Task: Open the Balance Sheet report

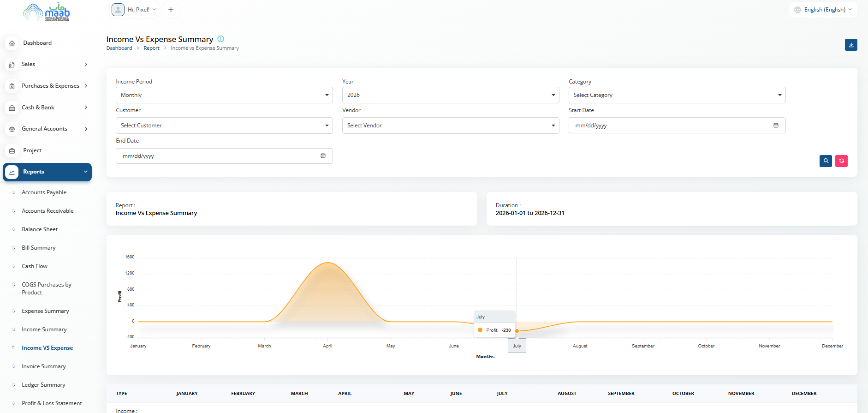Action: (x=40, y=229)
